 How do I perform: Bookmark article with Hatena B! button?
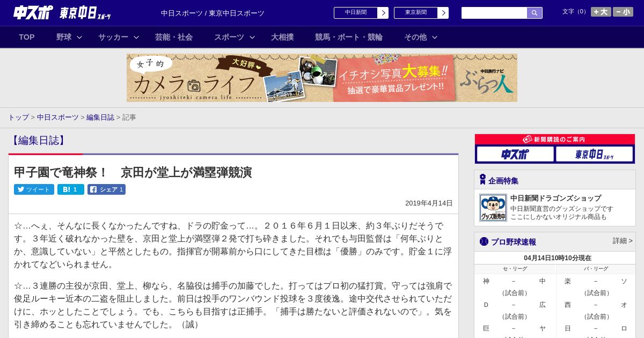71,189
